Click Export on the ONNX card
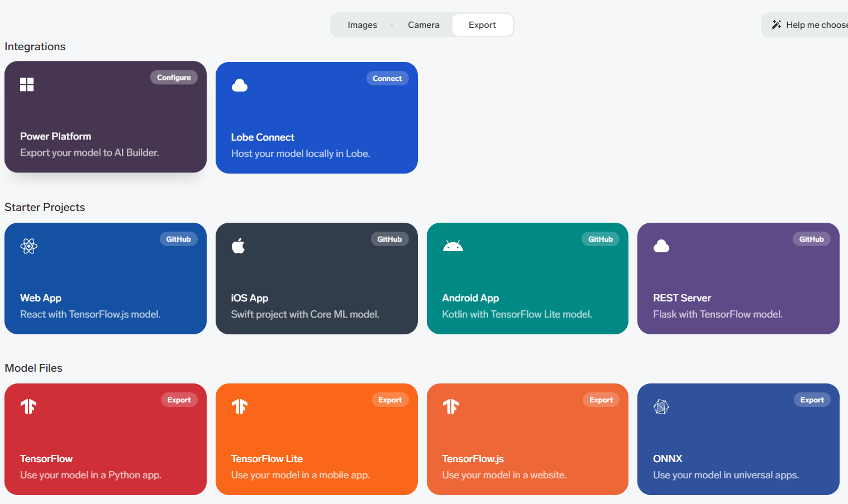 pyautogui.click(x=812, y=400)
